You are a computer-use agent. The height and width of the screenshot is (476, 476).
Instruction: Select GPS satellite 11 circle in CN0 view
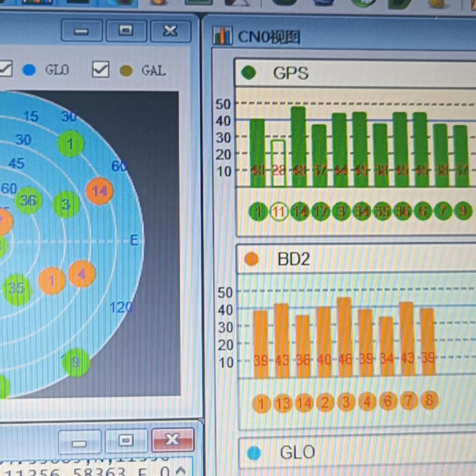(279, 212)
